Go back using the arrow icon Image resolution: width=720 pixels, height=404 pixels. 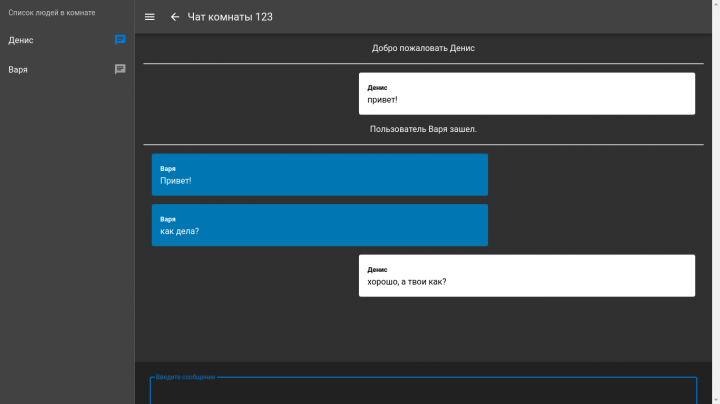tap(174, 17)
